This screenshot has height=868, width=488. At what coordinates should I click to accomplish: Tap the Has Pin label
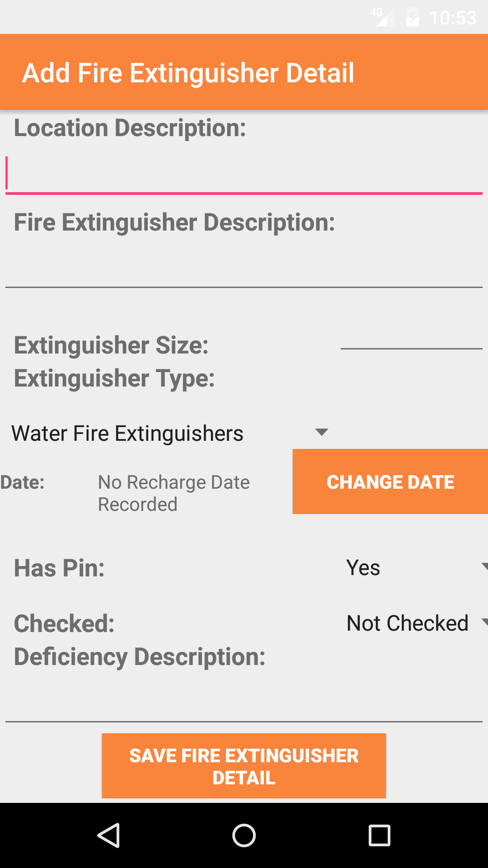point(60,568)
